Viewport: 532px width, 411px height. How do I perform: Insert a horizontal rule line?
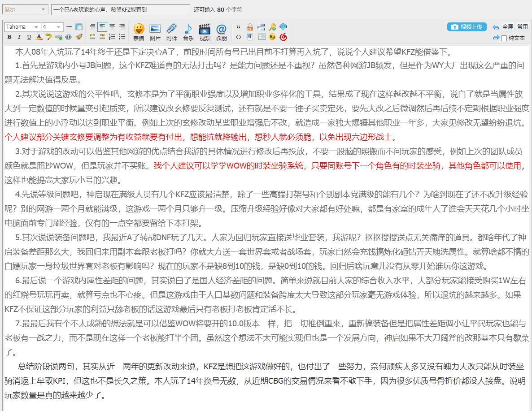[69, 27]
